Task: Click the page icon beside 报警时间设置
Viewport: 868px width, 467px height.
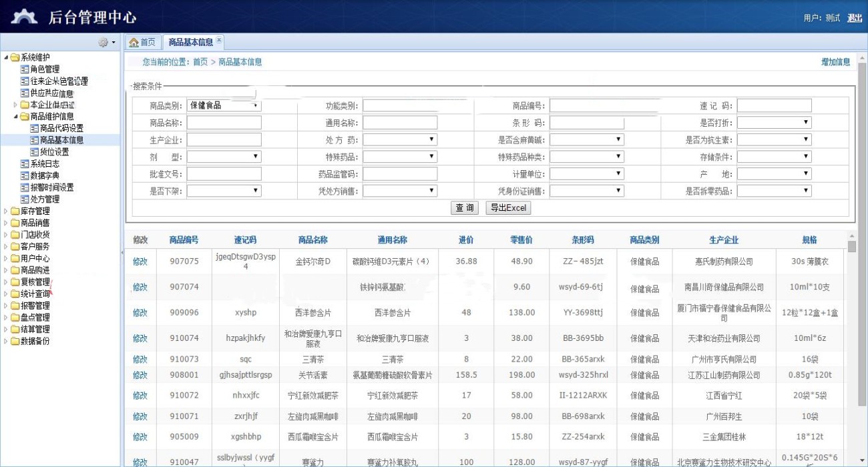Action: (25, 187)
